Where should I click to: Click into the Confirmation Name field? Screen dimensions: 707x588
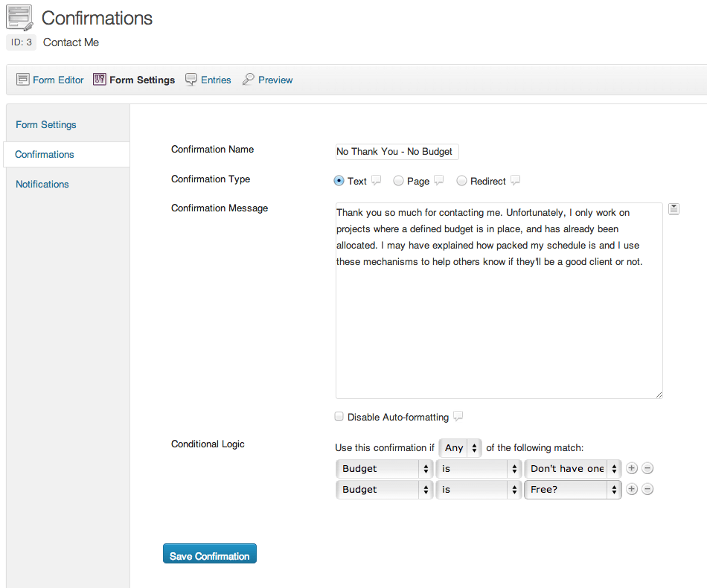point(397,152)
